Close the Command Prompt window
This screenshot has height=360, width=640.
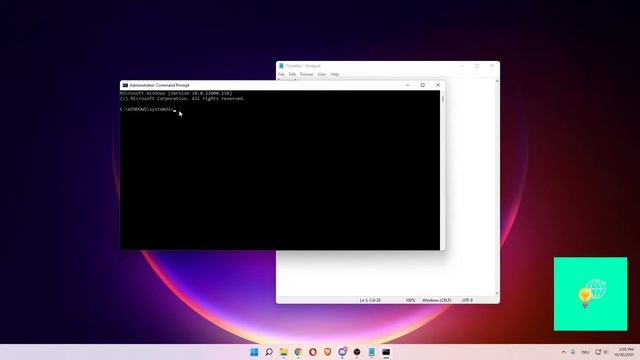pyautogui.click(x=438, y=85)
